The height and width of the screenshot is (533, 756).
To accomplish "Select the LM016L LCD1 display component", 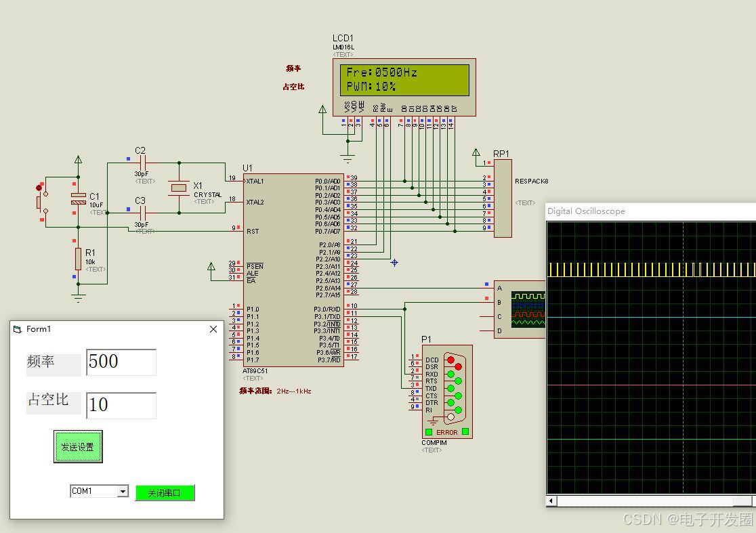I will coord(404,87).
